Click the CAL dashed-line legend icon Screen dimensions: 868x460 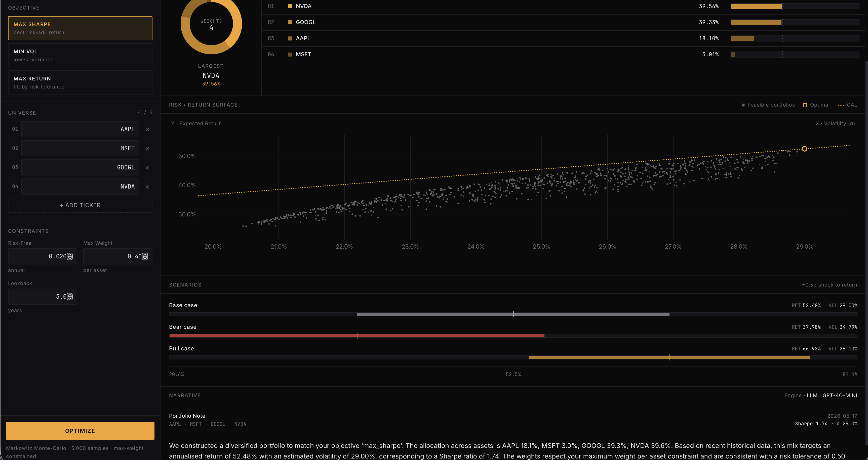pos(841,105)
